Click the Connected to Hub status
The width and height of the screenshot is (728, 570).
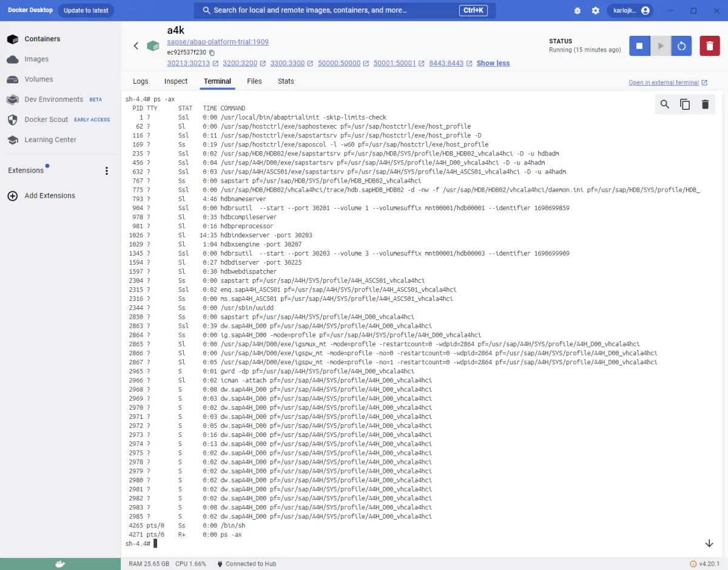pos(246,564)
